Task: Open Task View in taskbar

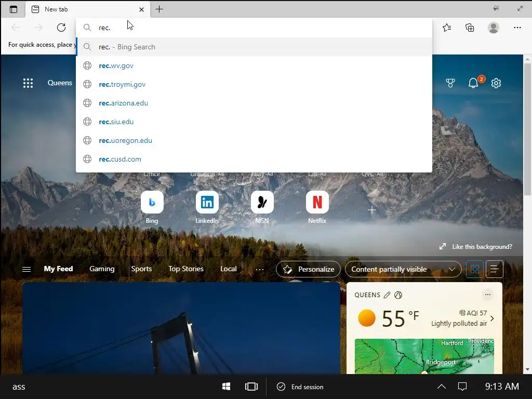Action: point(251,387)
